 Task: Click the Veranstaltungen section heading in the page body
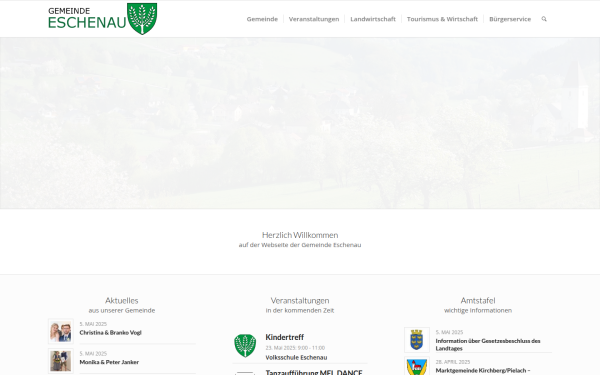click(300, 300)
